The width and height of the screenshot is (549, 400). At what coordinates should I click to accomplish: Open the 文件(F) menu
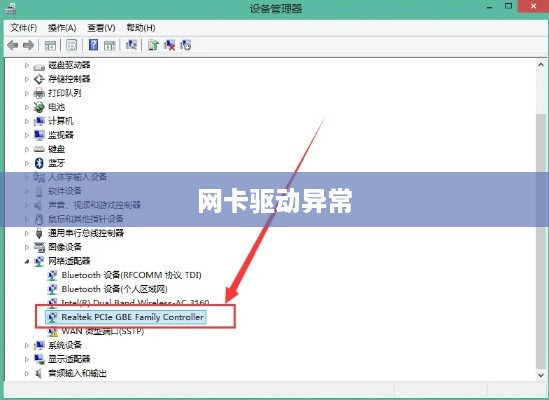click(23, 28)
